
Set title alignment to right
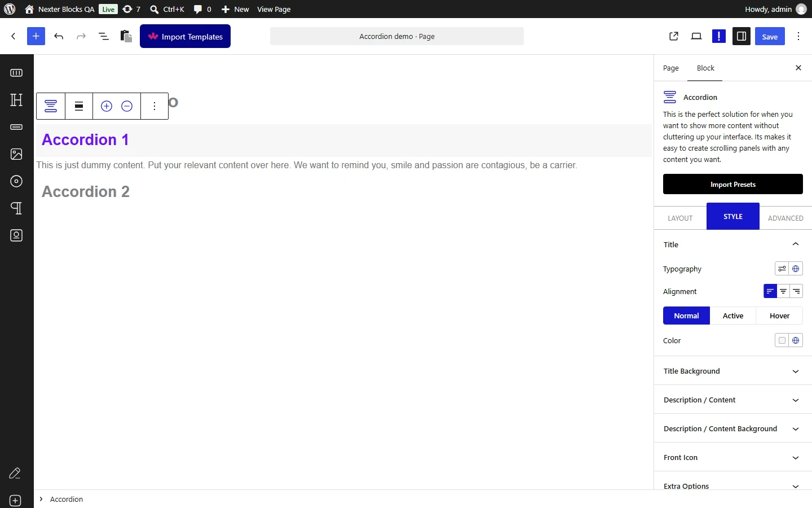click(796, 291)
